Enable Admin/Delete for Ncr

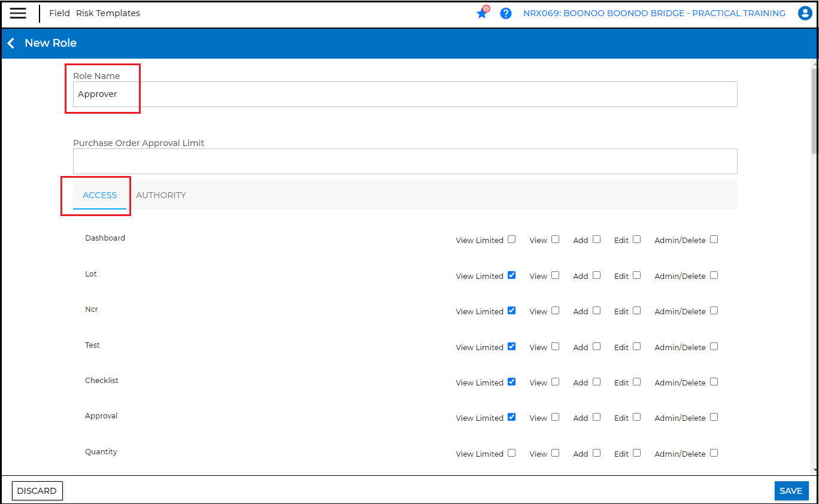coord(714,311)
